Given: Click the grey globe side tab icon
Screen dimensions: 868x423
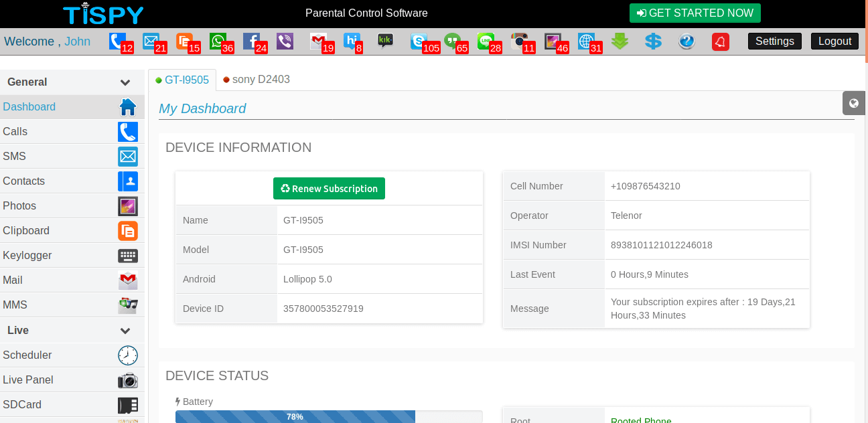Looking at the screenshot, I should pos(853,103).
